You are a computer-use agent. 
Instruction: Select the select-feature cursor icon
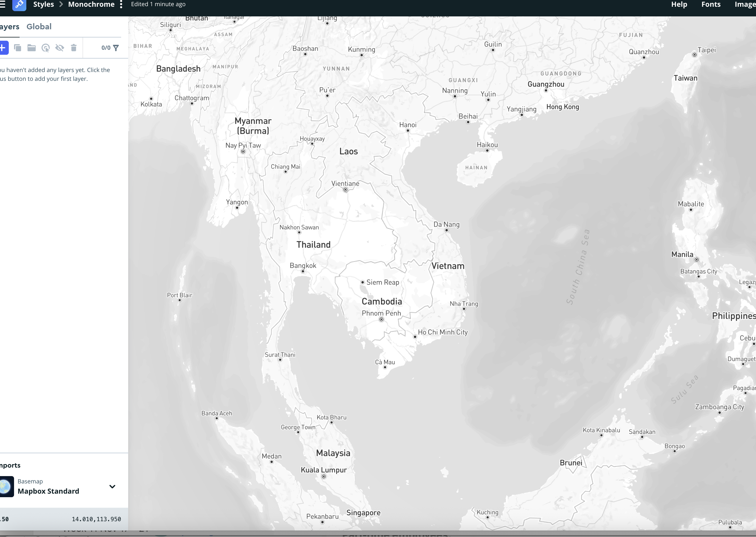(x=46, y=48)
